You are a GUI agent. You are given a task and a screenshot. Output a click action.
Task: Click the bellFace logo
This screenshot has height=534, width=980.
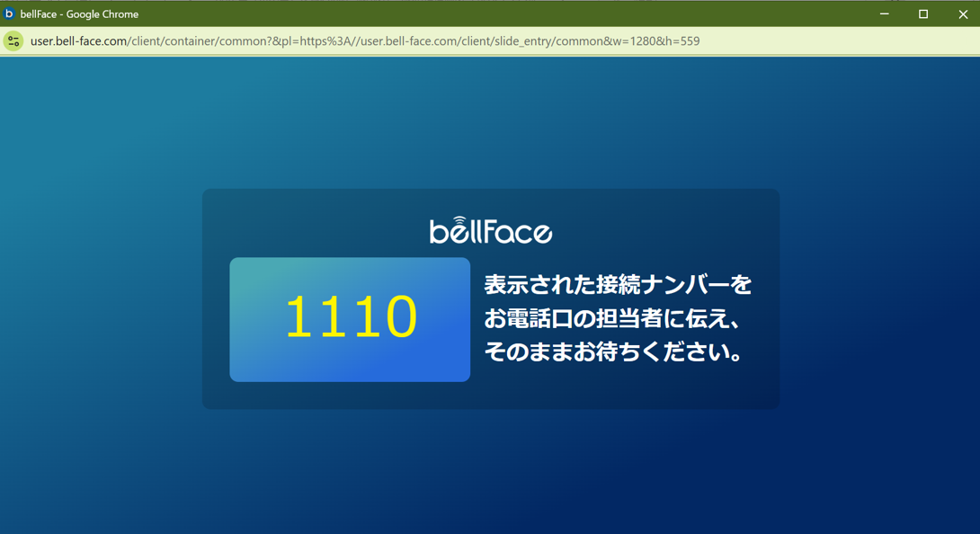(x=491, y=229)
